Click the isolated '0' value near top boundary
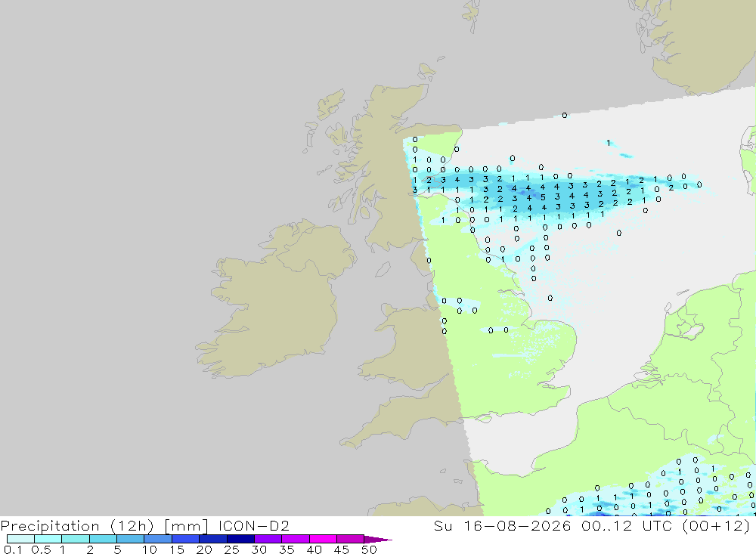This screenshot has width=756, height=554. pos(565,115)
